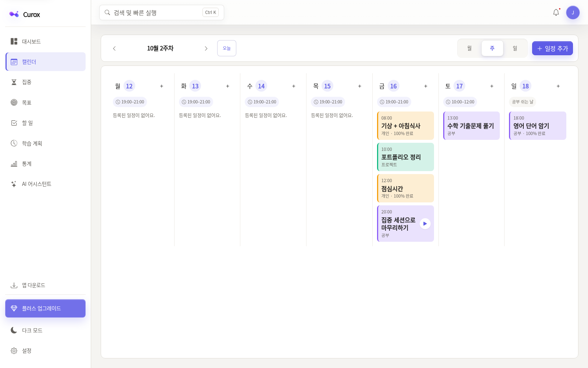This screenshot has width=588, height=368.
Task: Switch to 월 month view
Action: click(x=469, y=48)
